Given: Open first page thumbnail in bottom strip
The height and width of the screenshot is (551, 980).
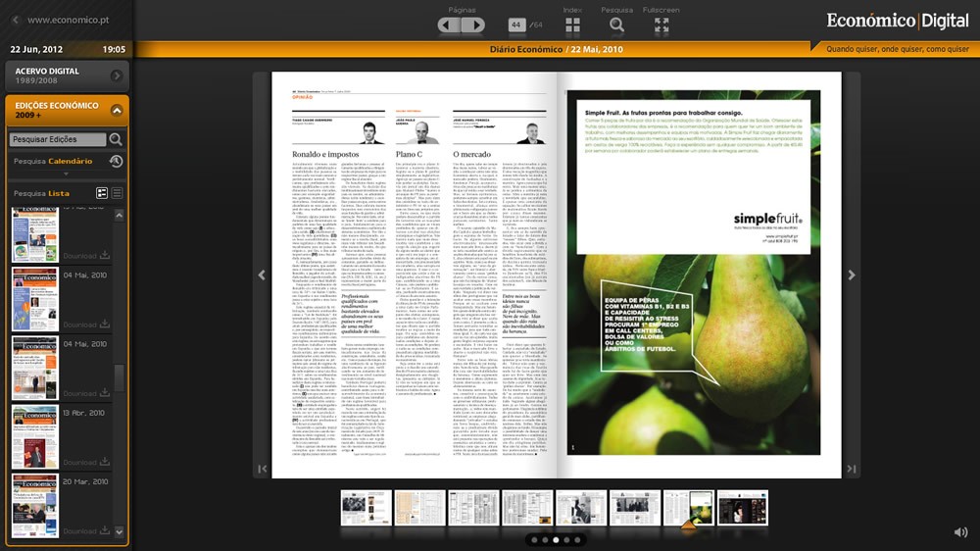Looking at the screenshot, I should coord(367,508).
